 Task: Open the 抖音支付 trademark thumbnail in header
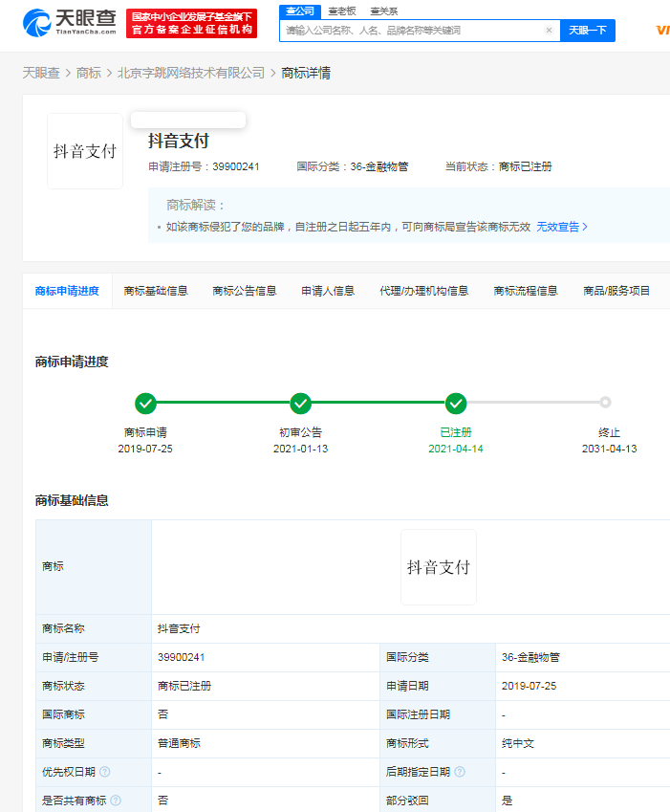(x=85, y=151)
